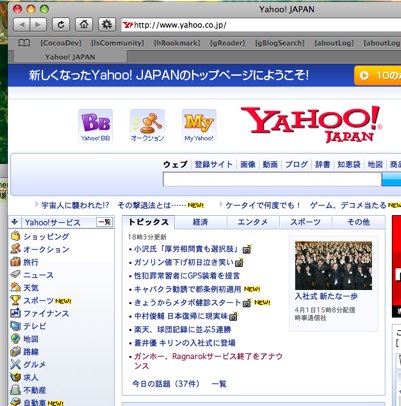Choose the 画像 search category
The image size is (401, 406).
pyautogui.click(x=248, y=164)
